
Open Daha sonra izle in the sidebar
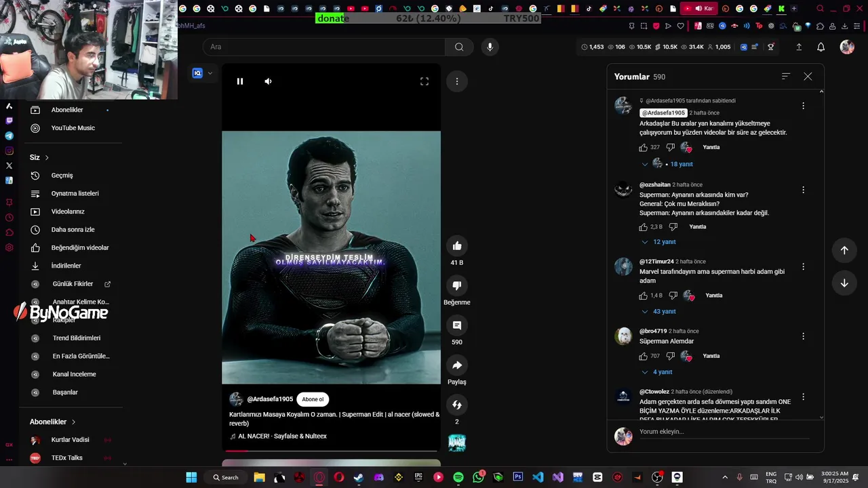pyautogui.click(x=72, y=230)
